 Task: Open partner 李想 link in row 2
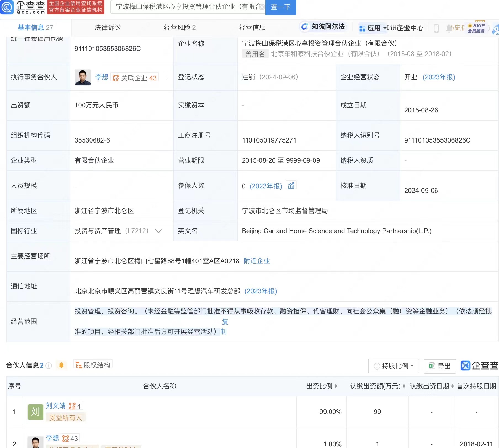coord(52,438)
